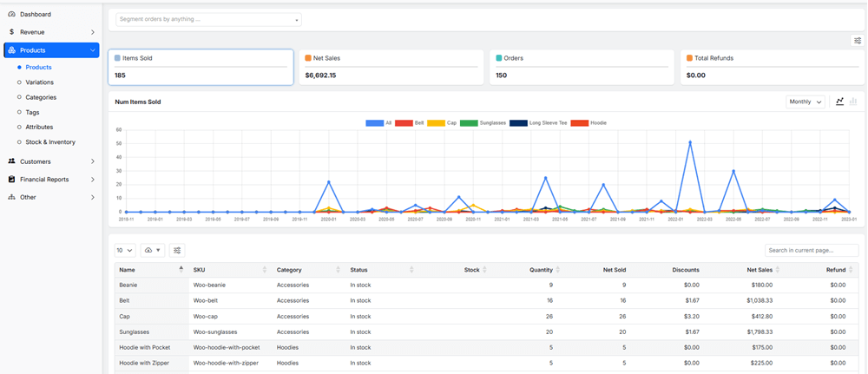
Task: Switch chart to line graph view
Action: pos(839,102)
